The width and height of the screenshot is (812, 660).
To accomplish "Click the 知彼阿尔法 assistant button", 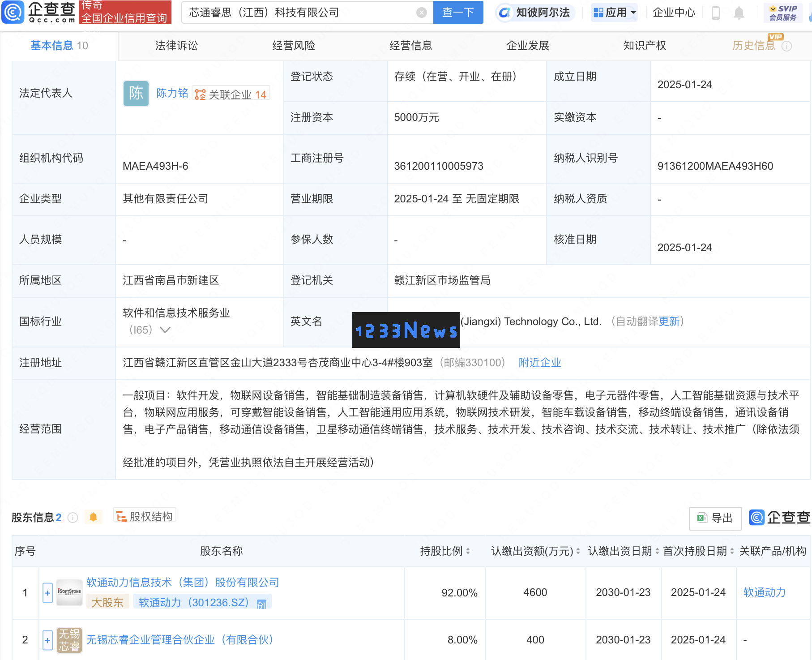I will click(x=535, y=13).
